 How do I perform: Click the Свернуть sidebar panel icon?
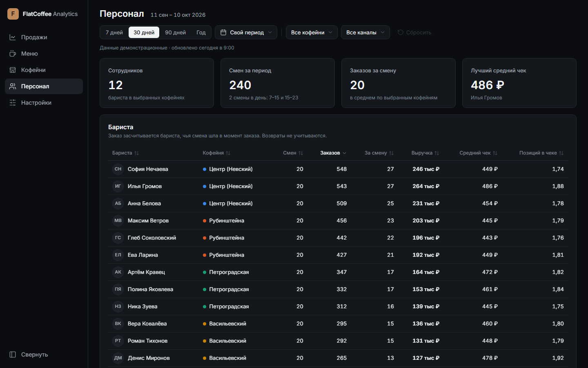(13, 355)
